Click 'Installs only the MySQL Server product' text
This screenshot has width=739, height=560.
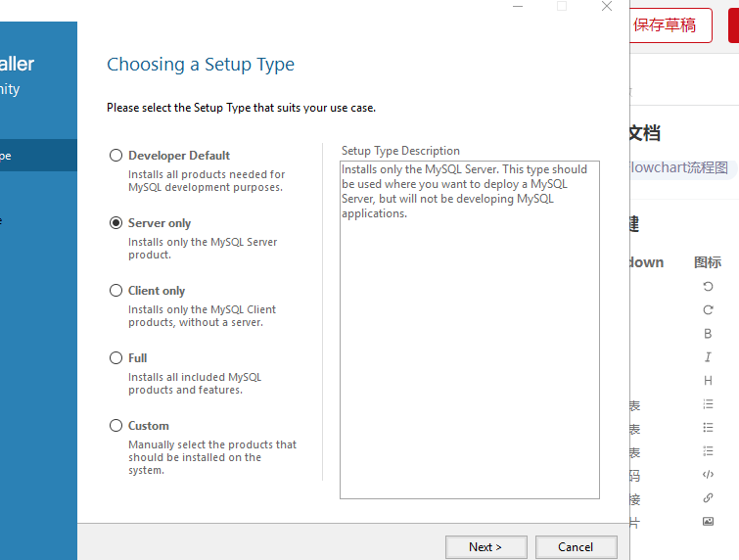(x=203, y=249)
